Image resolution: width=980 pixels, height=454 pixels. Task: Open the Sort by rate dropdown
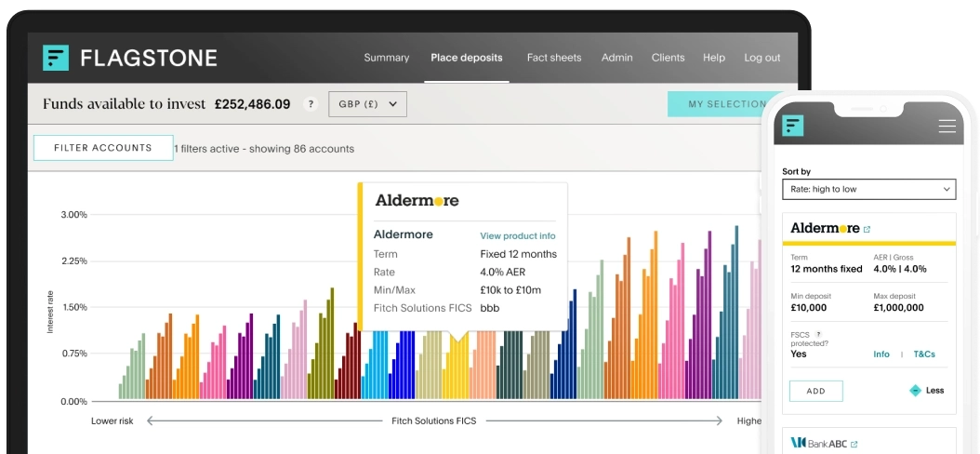868,189
